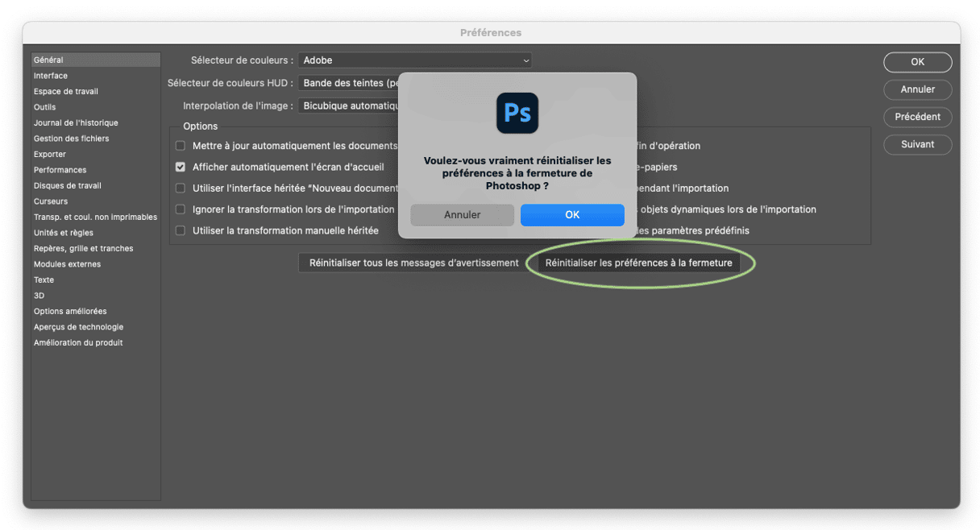980x530 pixels.
Task: Open Modules externes preferences
Action: (67, 264)
